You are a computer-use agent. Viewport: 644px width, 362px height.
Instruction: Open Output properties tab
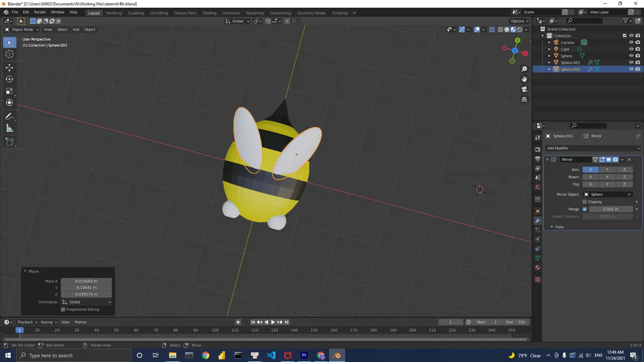538,159
